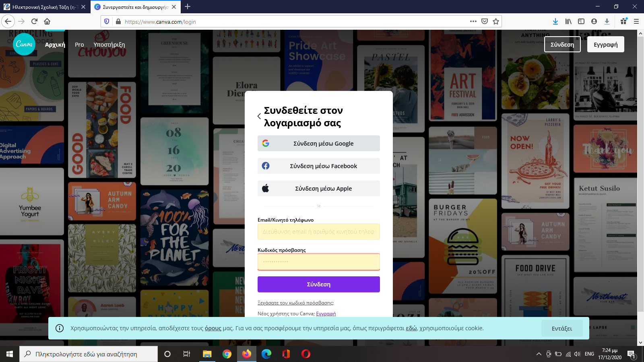The height and width of the screenshot is (362, 644).
Task: Open the Windows Start menu
Action: 10,354
